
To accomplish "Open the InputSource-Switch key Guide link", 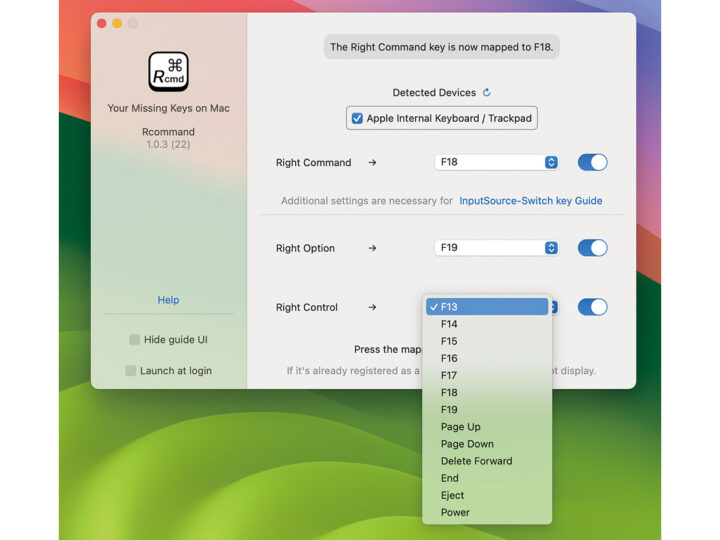I will tap(531, 201).
